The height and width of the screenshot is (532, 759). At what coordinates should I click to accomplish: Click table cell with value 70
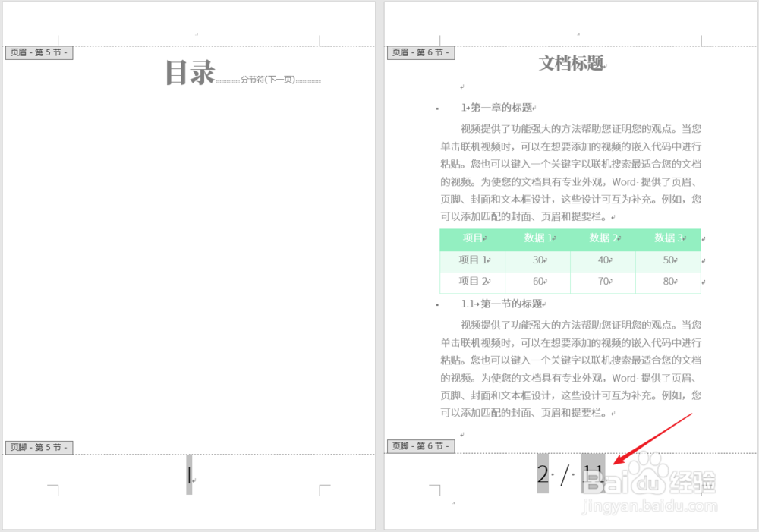tap(603, 283)
